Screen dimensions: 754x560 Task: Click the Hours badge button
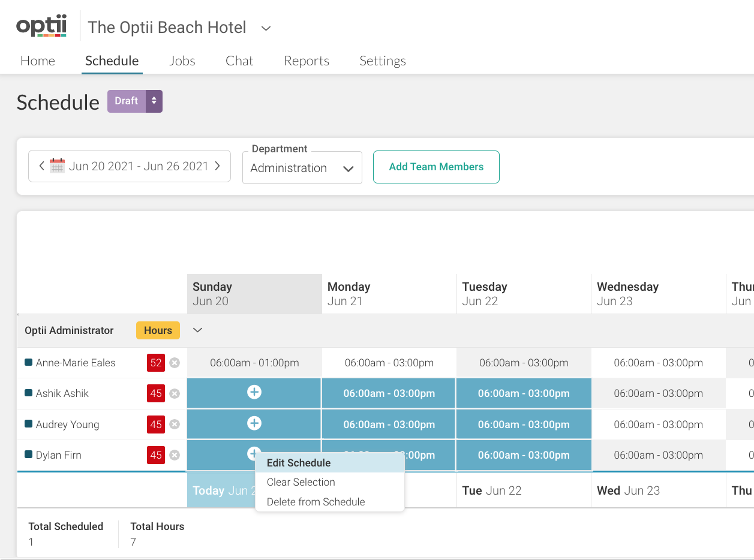[x=158, y=330]
